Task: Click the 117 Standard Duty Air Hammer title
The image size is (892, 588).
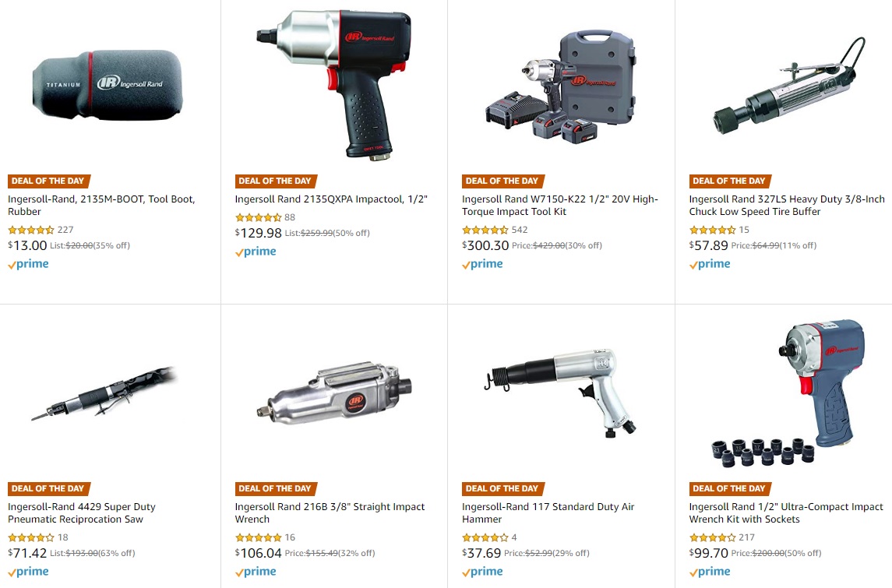Action: pos(548,513)
